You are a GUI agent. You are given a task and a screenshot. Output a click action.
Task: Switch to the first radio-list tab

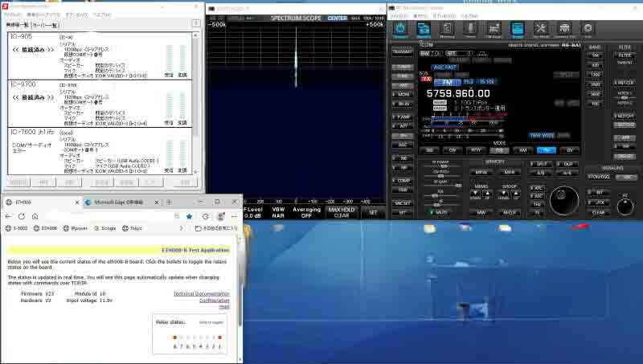coord(17,25)
